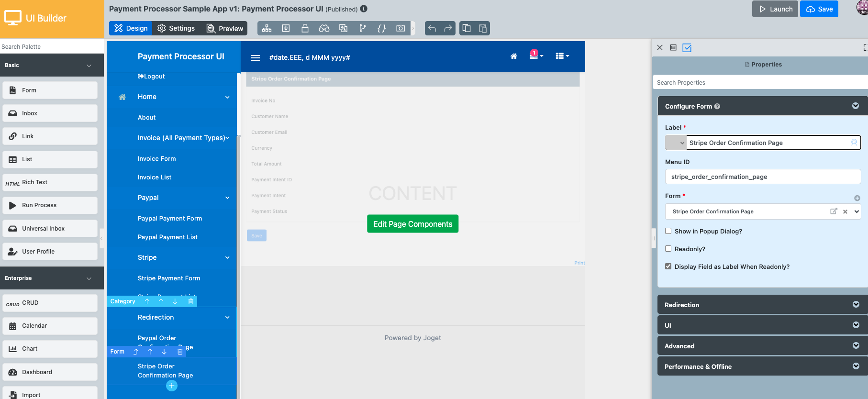
Task: Click the Logout link
Action: pos(151,76)
